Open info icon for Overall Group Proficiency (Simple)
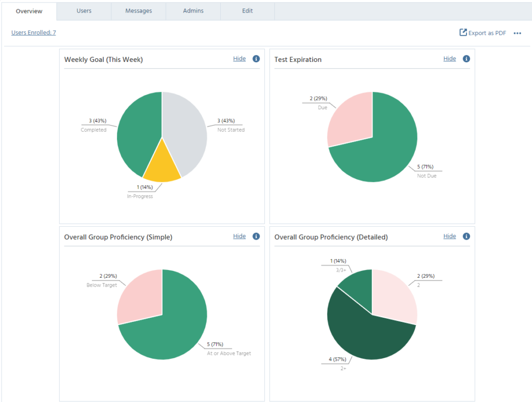This screenshot has height=402, width=532. click(256, 237)
